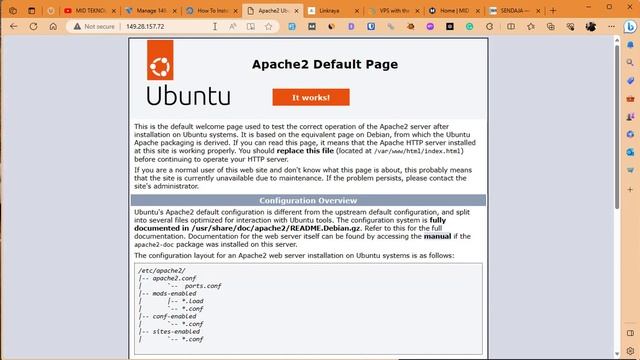This screenshot has height=360, width=640.
Task: Close the Apache2 Ubuntu tab
Action: [296, 11]
